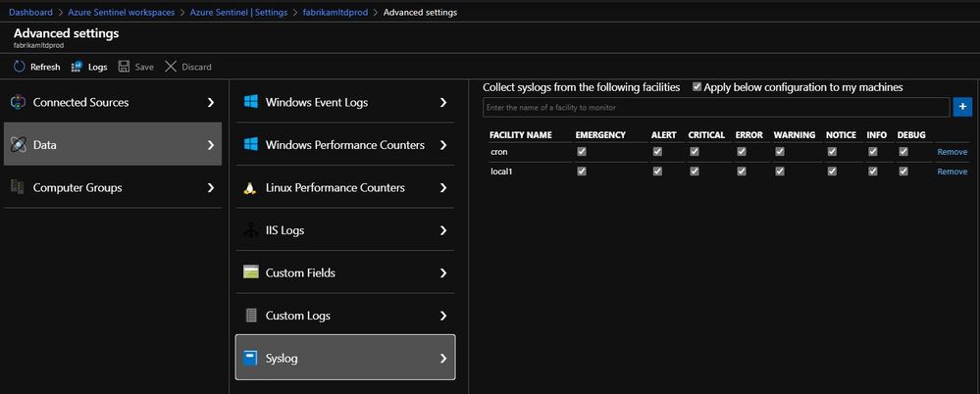
Task: Expand Custom Fields chevron
Action: [x=443, y=272]
